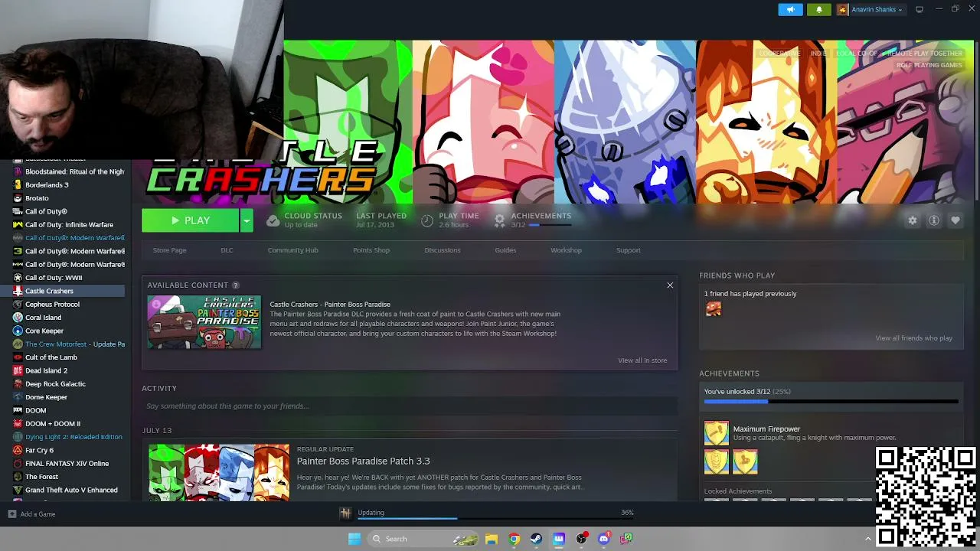
Task: Click the Deep Rock Galactic game icon
Action: coord(18,384)
